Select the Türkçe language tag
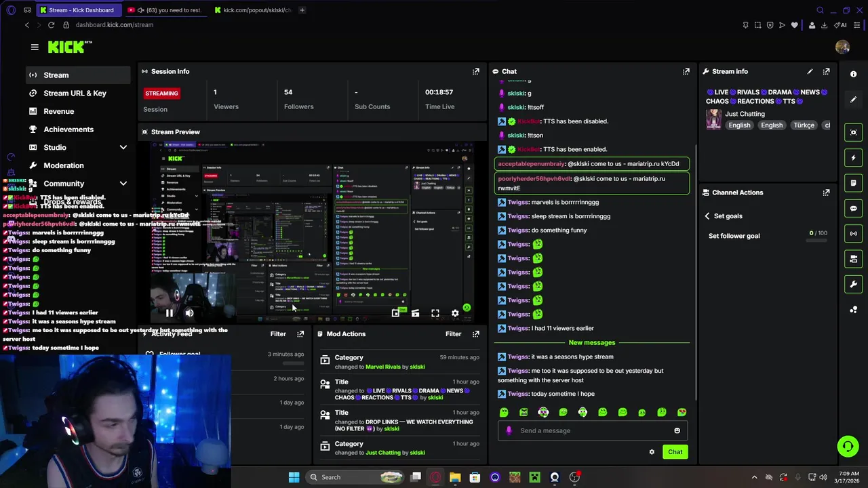Viewport: 868px width, 488px height. [804, 125]
